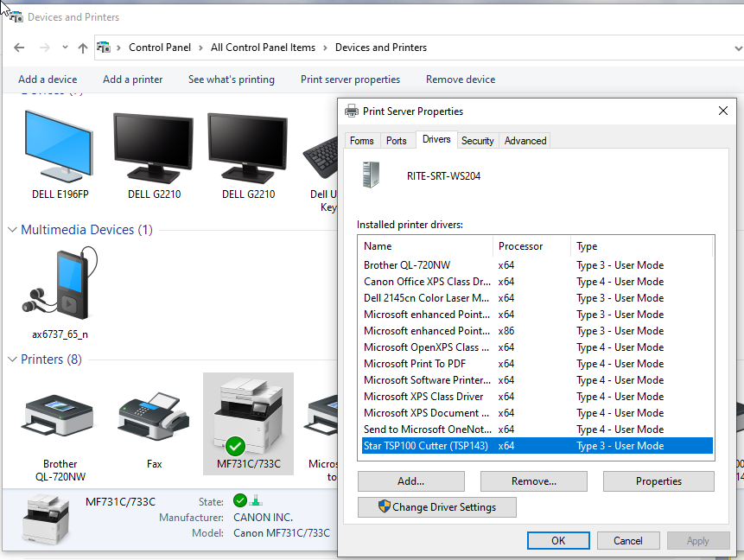
Task: Click the Multimedia Devices (1) group header
Action: [86, 230]
